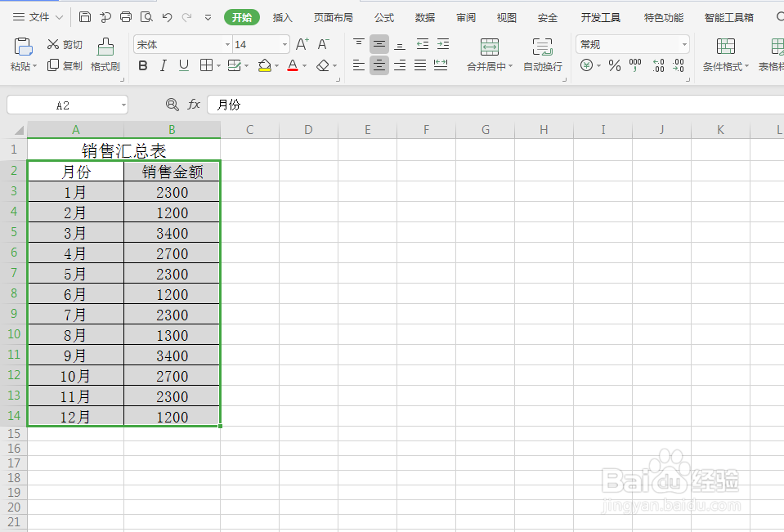Cut the selection with 剪切
The height and width of the screenshot is (532, 784).
click(65, 44)
